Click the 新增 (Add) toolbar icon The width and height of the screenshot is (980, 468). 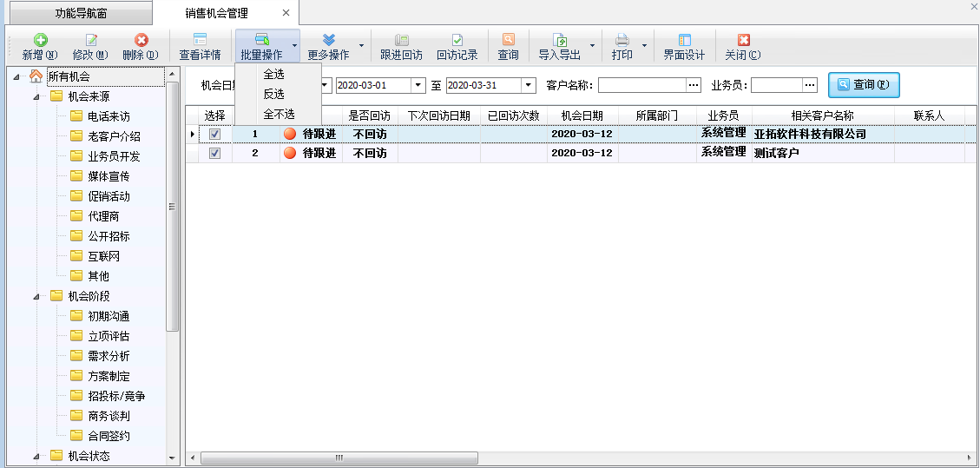point(40,41)
